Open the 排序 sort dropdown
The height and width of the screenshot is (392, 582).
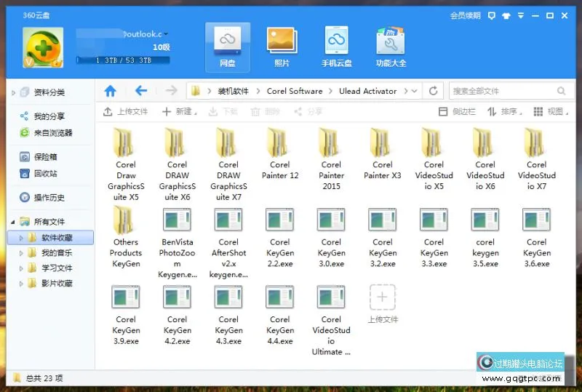point(504,111)
